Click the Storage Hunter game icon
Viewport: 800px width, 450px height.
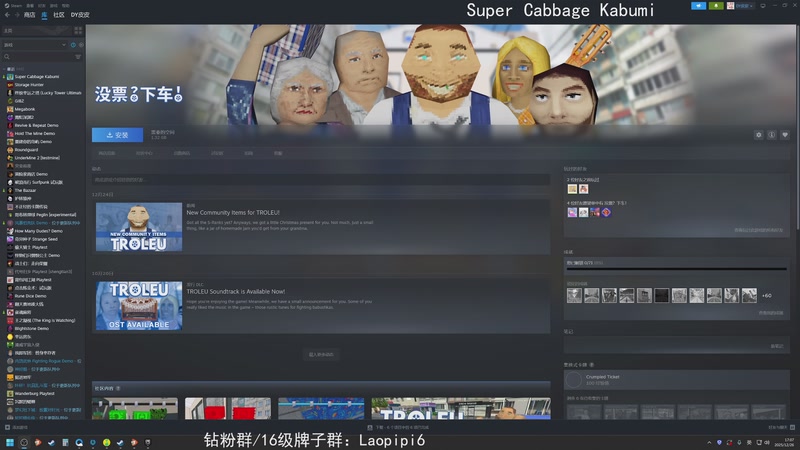(10, 85)
